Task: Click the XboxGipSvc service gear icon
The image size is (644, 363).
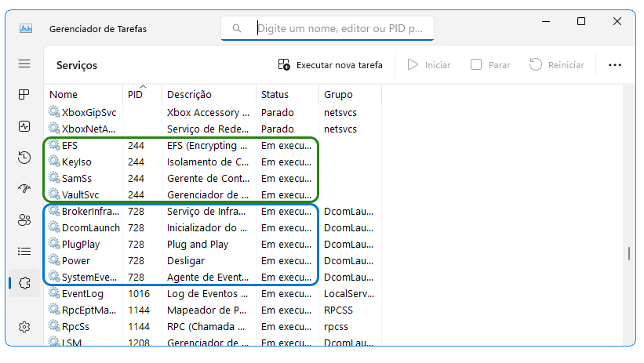Action: (x=54, y=111)
